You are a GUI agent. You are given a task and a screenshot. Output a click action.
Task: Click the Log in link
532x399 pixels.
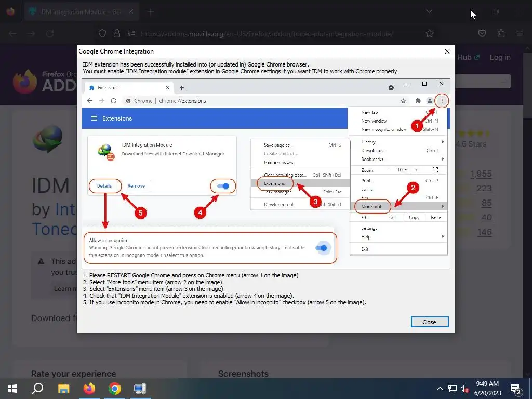pyautogui.click(x=500, y=57)
